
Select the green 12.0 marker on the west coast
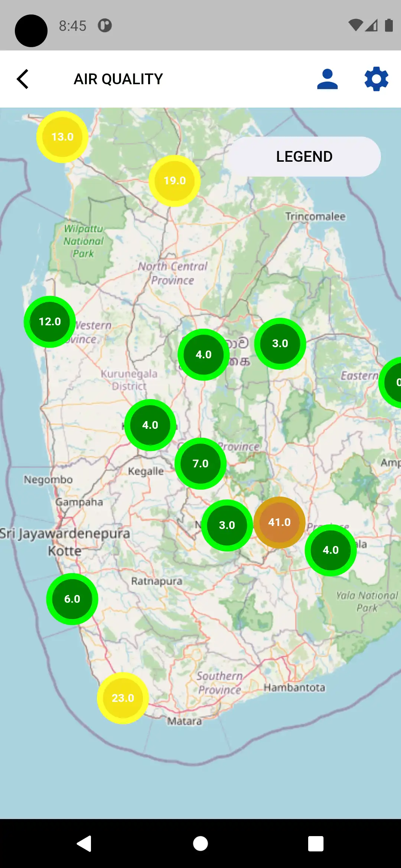[50, 322]
